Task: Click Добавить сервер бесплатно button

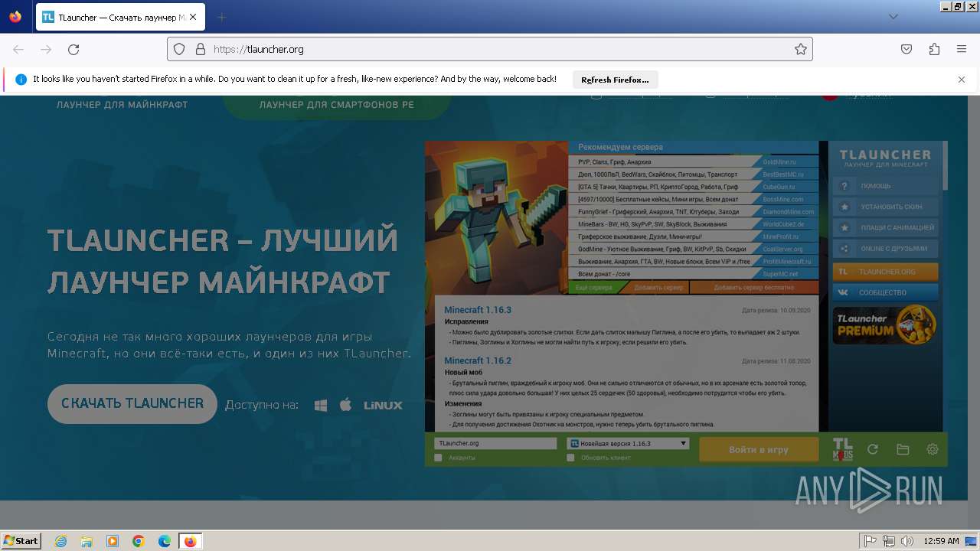Action: point(754,288)
